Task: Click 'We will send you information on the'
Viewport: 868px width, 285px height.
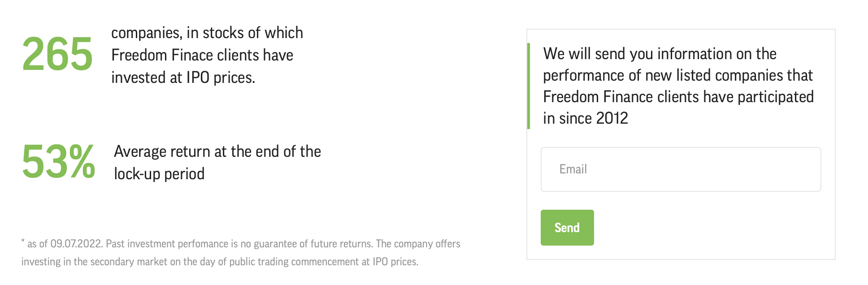Action: point(660,54)
